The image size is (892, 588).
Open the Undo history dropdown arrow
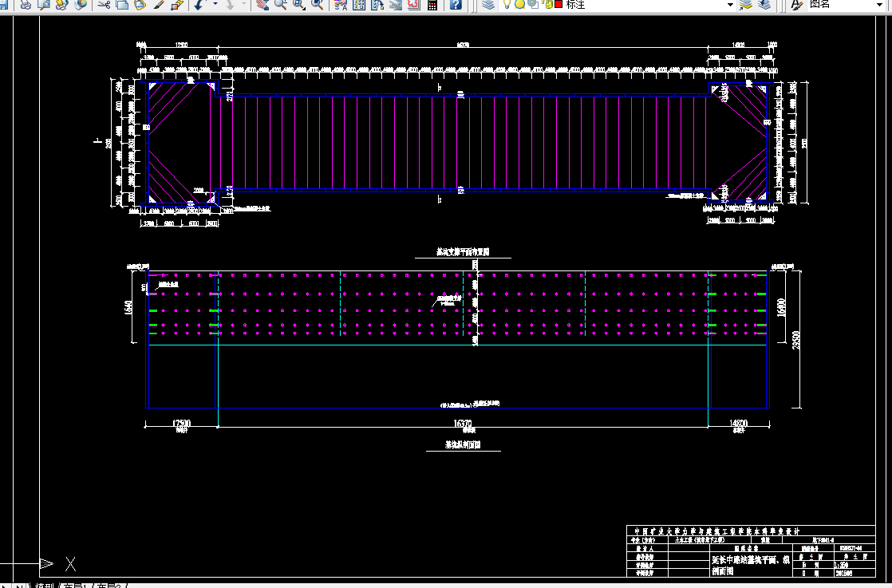click(x=215, y=5)
